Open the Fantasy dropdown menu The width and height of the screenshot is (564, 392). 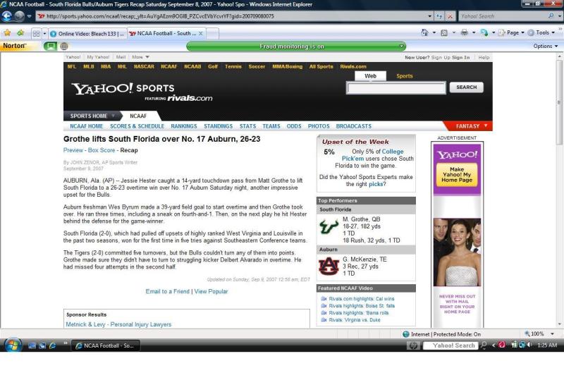tap(470, 126)
